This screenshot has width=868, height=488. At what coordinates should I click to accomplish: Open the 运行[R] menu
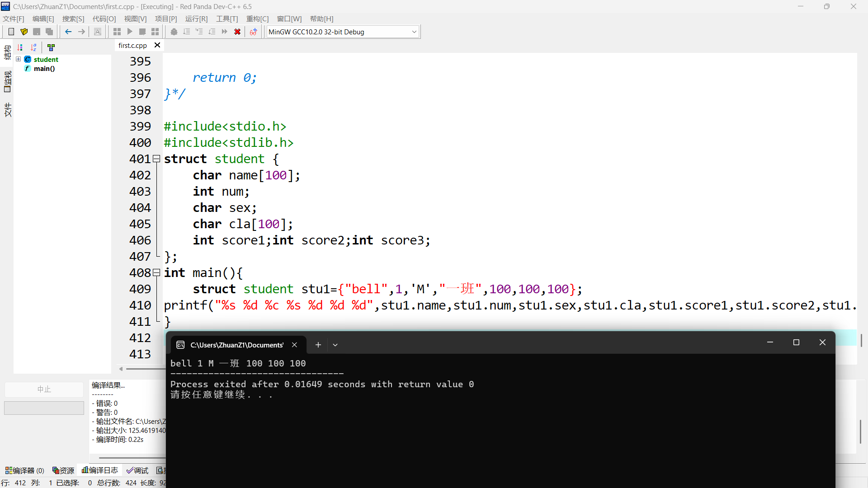tap(196, 19)
